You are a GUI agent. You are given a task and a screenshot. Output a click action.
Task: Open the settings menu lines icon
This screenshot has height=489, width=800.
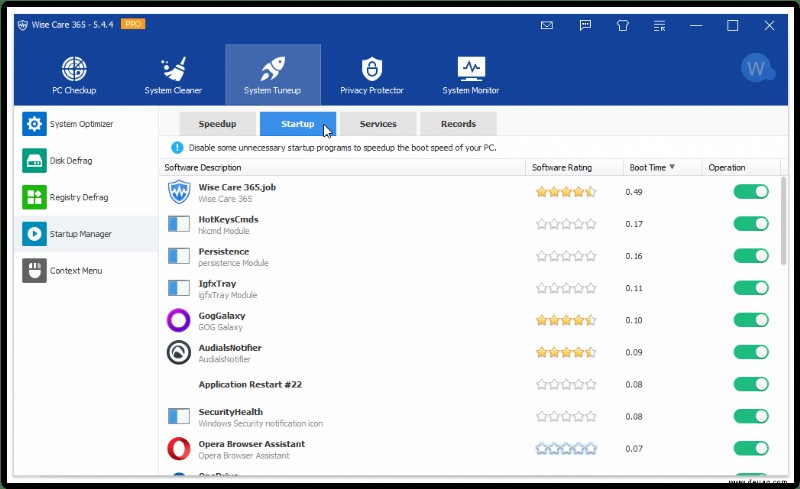tap(660, 26)
